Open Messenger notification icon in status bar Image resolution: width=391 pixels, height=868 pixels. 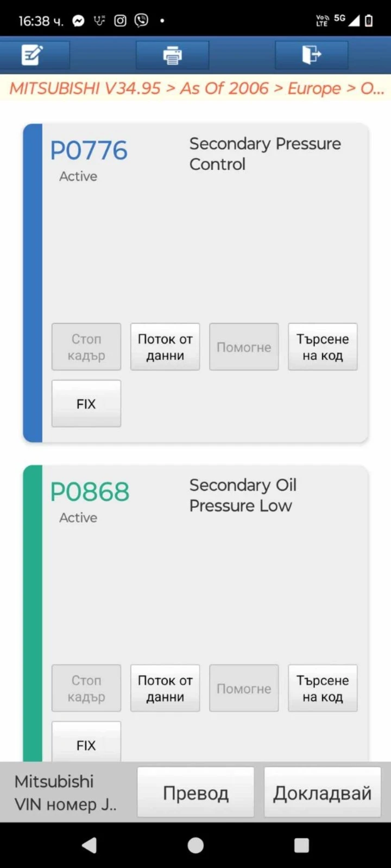coord(79,21)
